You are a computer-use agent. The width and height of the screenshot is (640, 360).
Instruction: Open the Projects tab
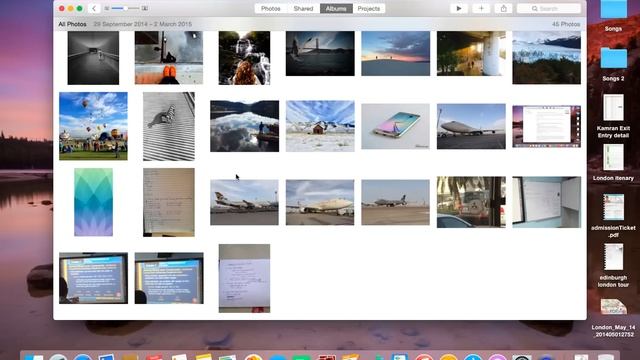pyautogui.click(x=369, y=8)
